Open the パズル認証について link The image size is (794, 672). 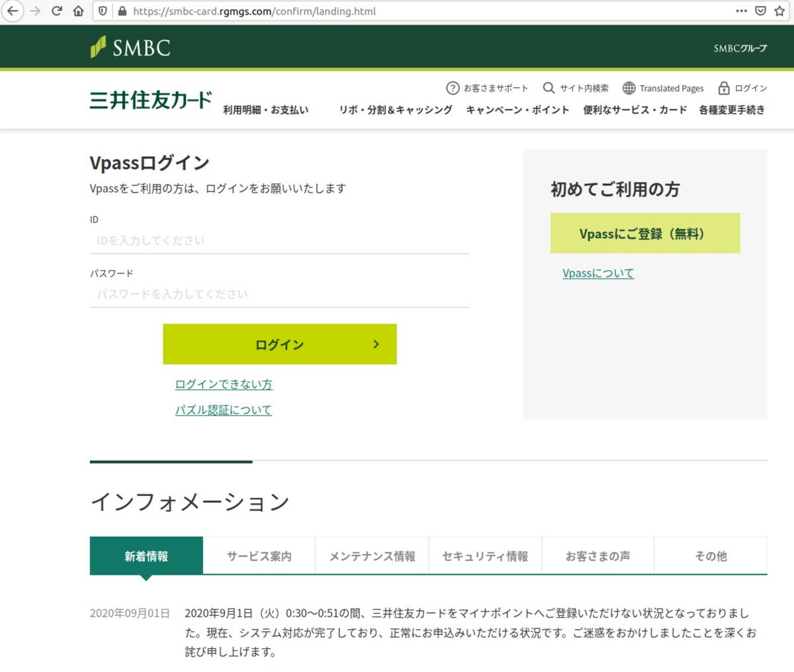point(223,410)
